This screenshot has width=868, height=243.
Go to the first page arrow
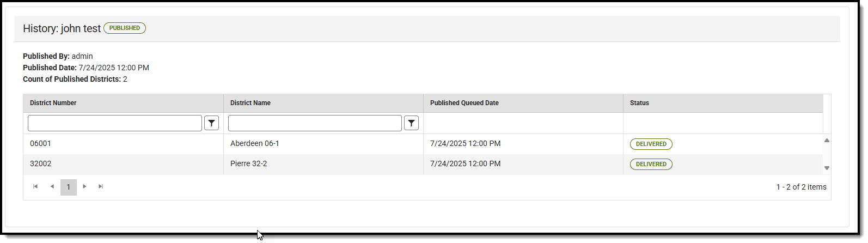[35, 187]
